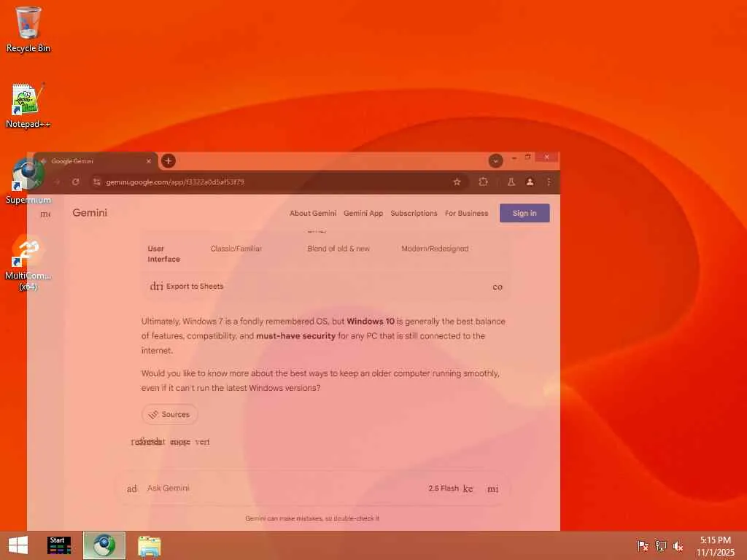Click the 'Blend of old & new' cell
The height and width of the screenshot is (560, 747).
338,249
